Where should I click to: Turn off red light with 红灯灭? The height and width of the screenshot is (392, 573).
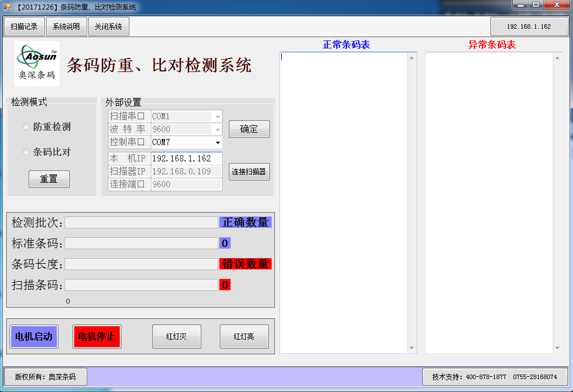176,337
